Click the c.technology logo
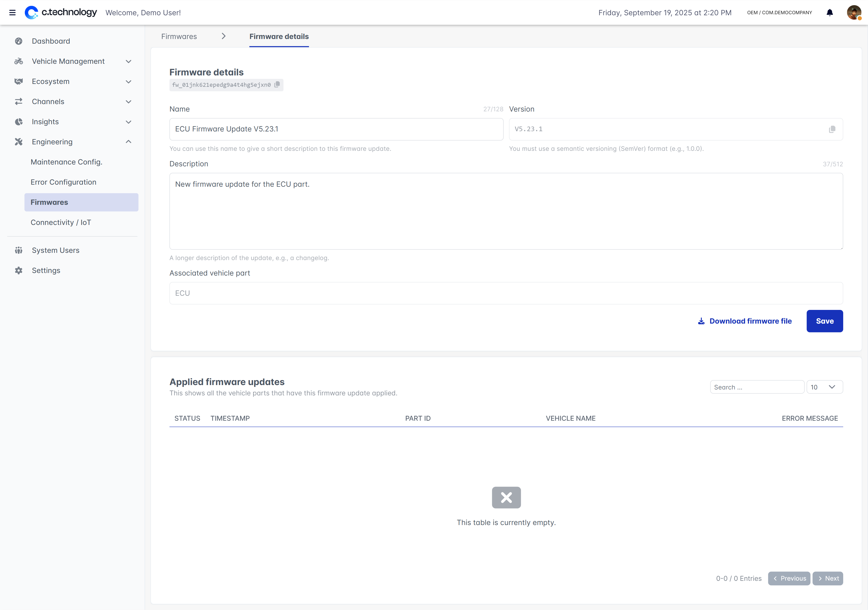The height and width of the screenshot is (610, 868). tap(60, 12)
